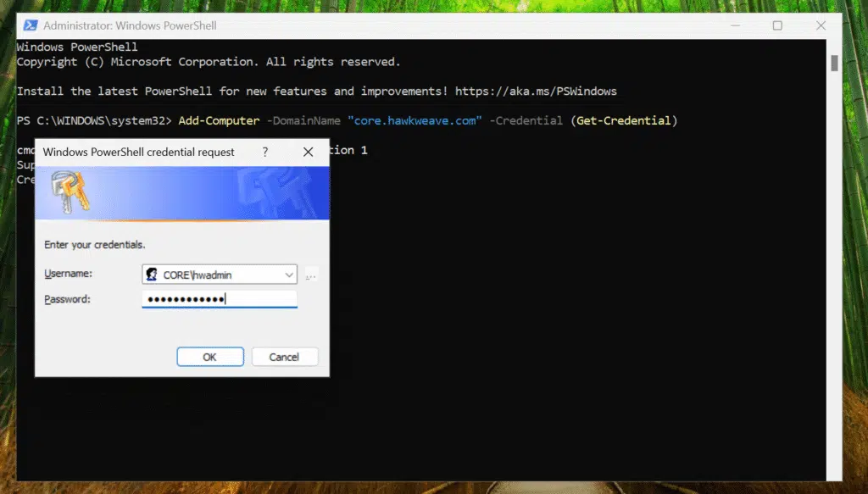The width and height of the screenshot is (868, 494).
Task: Click the "Windows PowerShell credential request" title bar
Action: (139, 152)
